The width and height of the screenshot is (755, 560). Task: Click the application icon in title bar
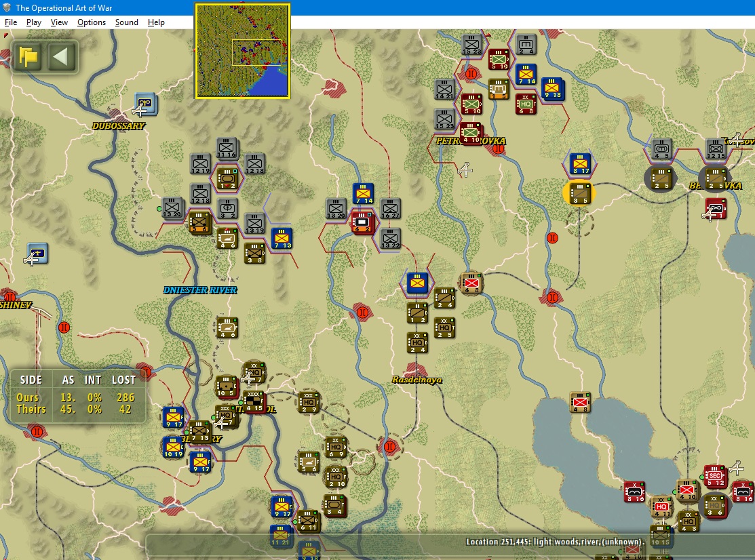7,7
